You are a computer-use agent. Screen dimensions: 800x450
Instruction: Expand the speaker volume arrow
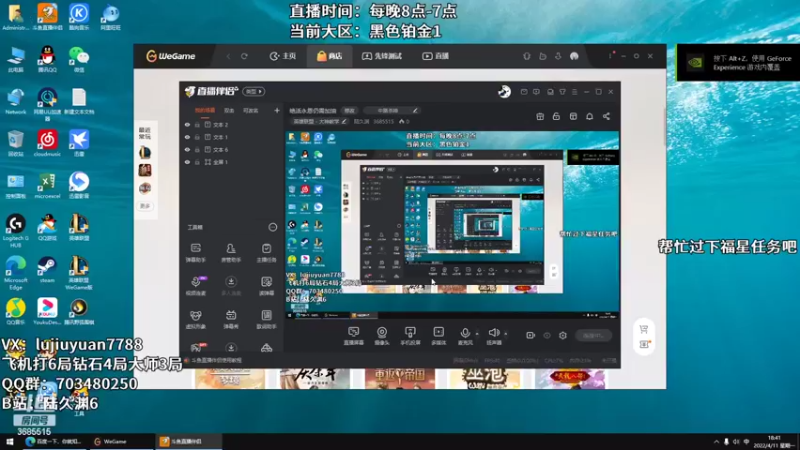506,334
